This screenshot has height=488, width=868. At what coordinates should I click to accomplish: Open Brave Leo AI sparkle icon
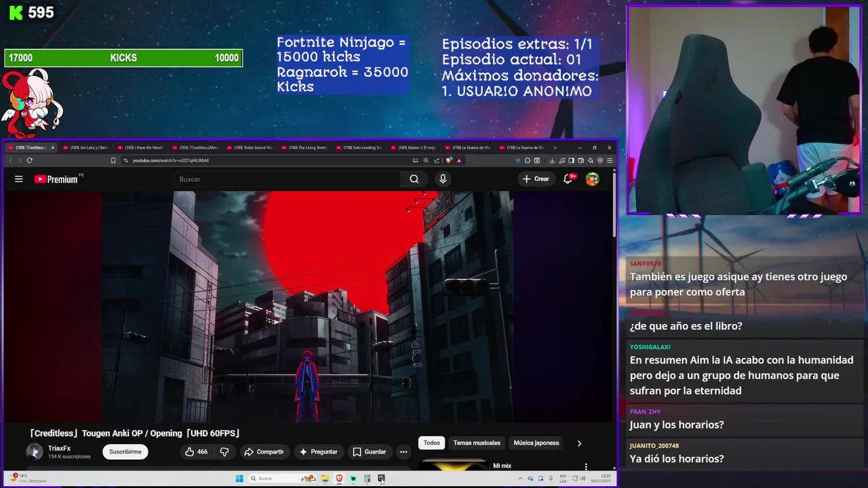[x=591, y=161]
